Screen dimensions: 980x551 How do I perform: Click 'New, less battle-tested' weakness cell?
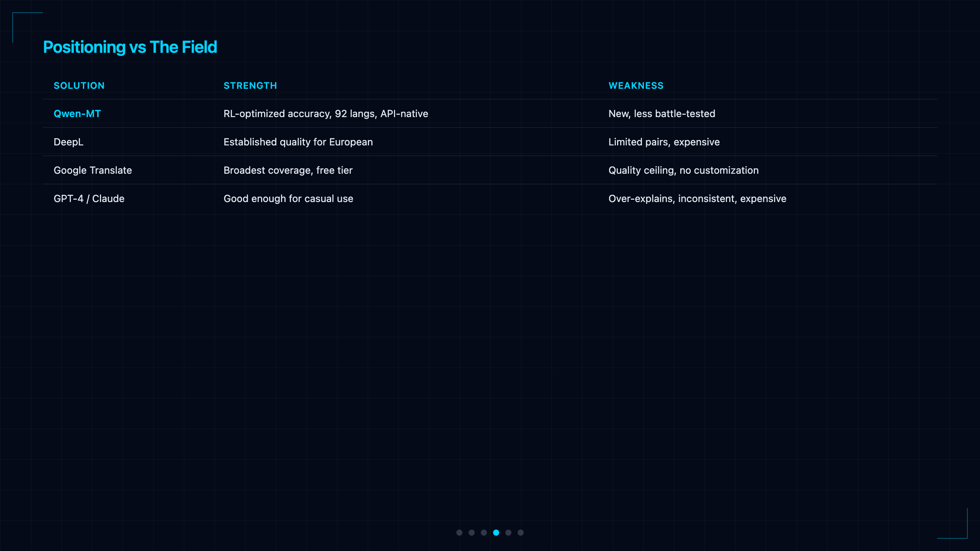(662, 114)
